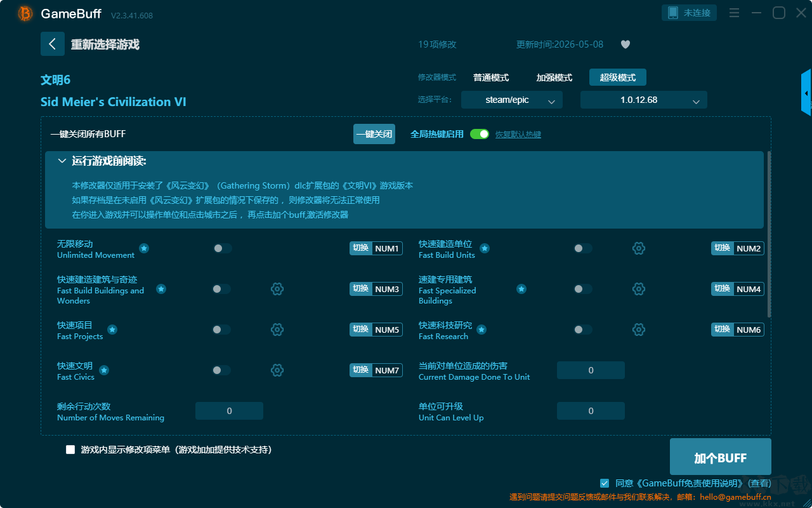Click the Number of Moves Remaining input field

[229, 411]
